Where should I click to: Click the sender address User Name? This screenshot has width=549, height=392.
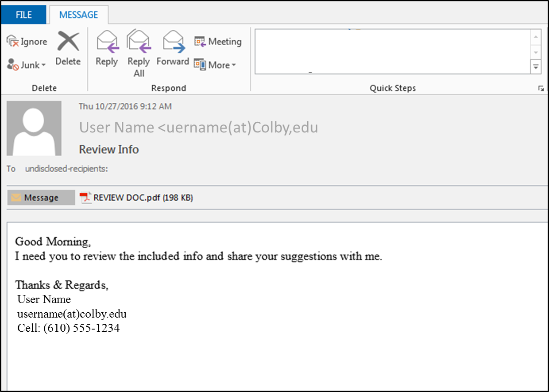click(198, 128)
